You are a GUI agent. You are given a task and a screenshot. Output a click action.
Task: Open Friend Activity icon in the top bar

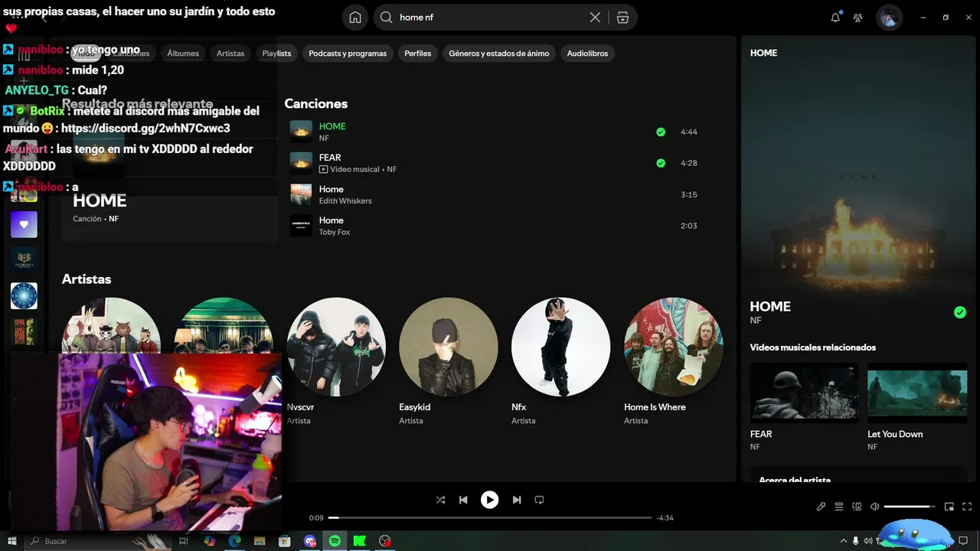(858, 18)
